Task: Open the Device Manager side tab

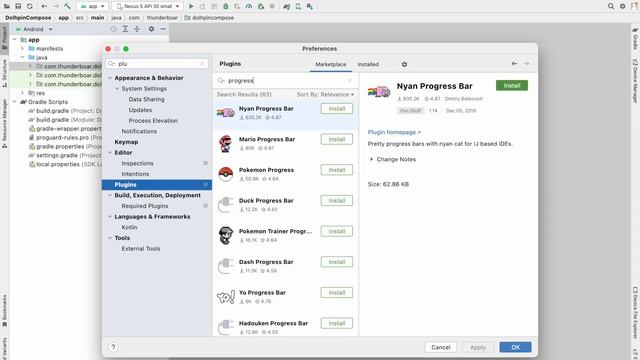Action: [x=635, y=81]
